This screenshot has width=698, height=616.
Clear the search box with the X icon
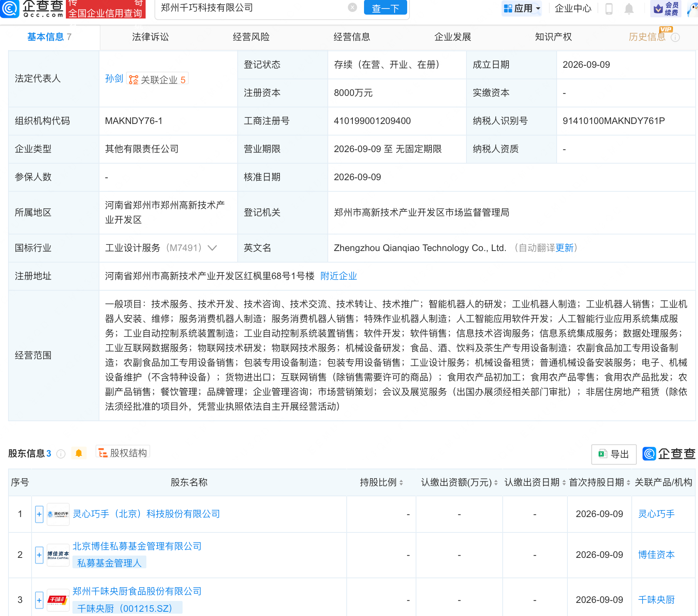[x=352, y=7]
